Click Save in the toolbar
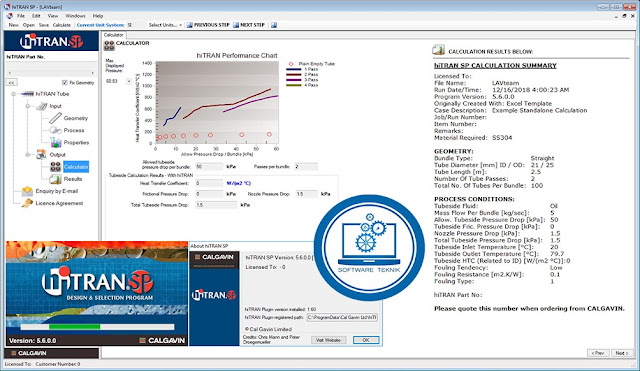 (x=44, y=25)
